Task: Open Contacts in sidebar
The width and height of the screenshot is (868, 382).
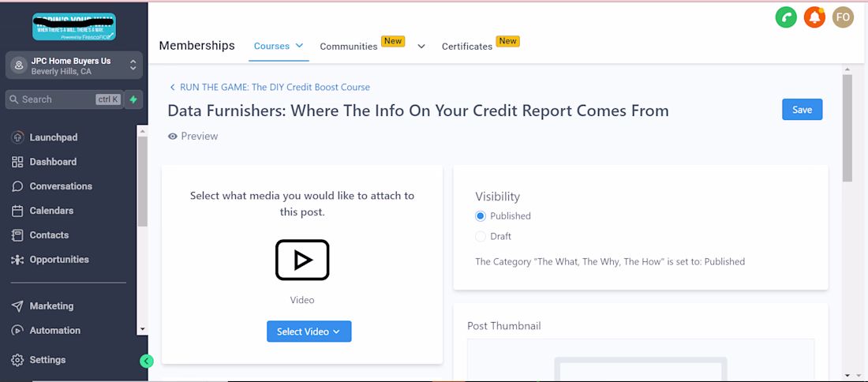Action: point(49,234)
